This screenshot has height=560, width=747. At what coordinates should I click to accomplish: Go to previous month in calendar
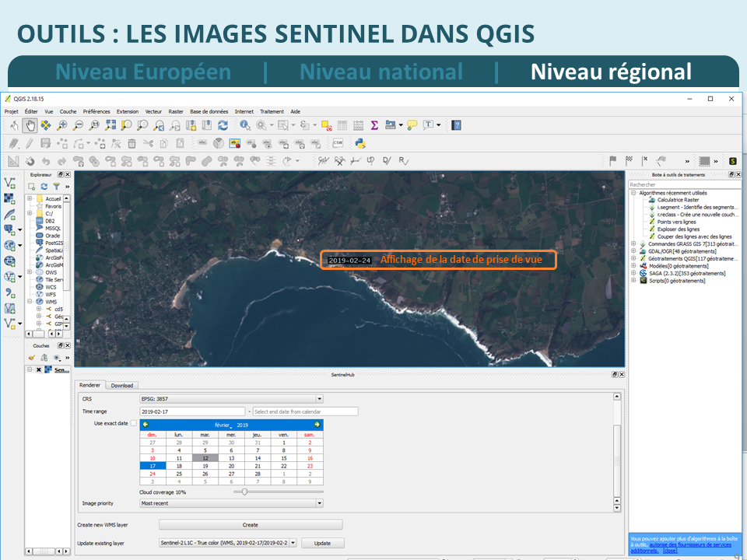tap(146, 425)
